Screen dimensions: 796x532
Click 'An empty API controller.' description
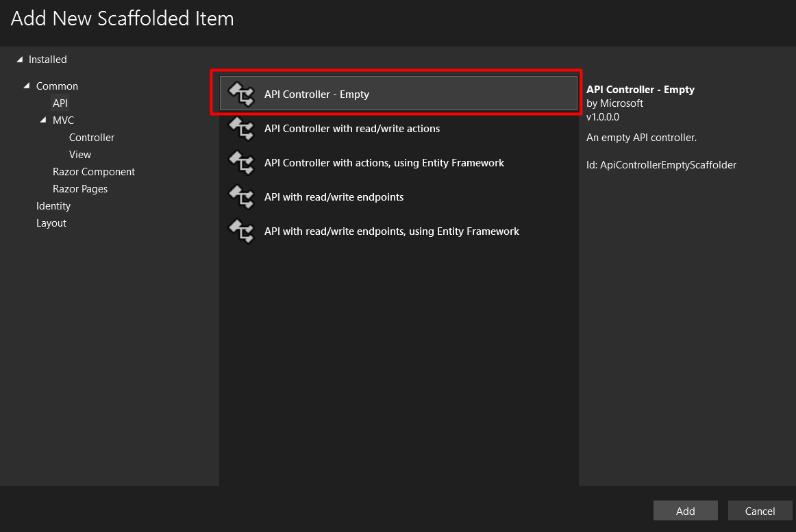641,138
